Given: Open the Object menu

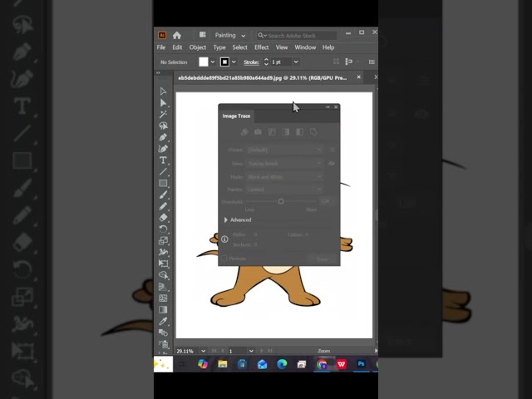Looking at the screenshot, I should click(x=198, y=47).
